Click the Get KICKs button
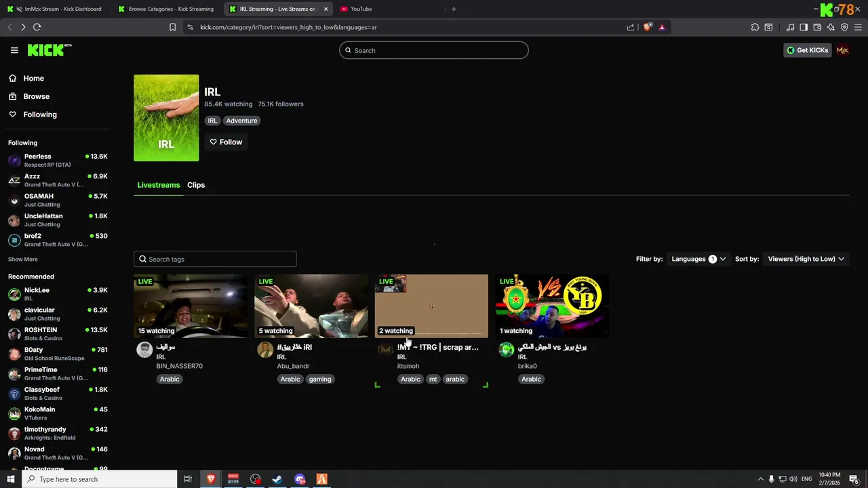 (807, 50)
